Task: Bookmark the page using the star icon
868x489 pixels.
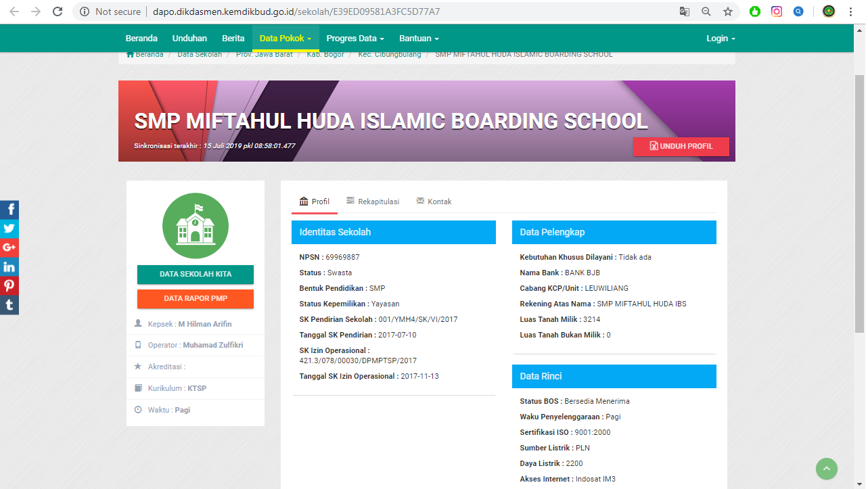Action: [727, 11]
